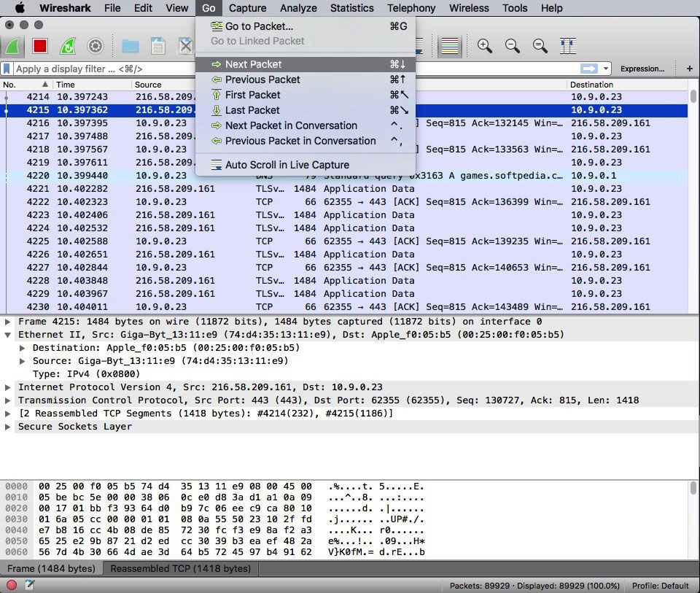Expand Secure Sockets Layer row
Viewport: 700px width, 593px height.
7,427
